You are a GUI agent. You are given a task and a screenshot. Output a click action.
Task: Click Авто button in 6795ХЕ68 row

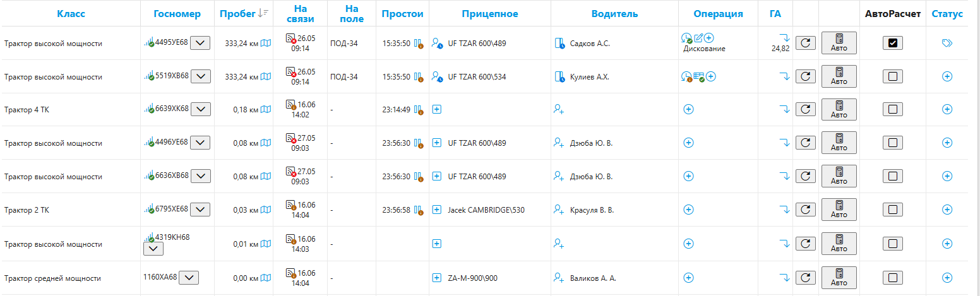(839, 210)
